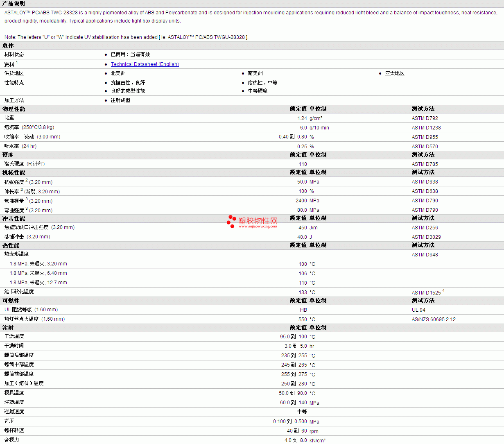This screenshot has width=504, height=444.
Task: Select the '模具温度' parameter label
Action: pyautogui.click(x=14, y=393)
